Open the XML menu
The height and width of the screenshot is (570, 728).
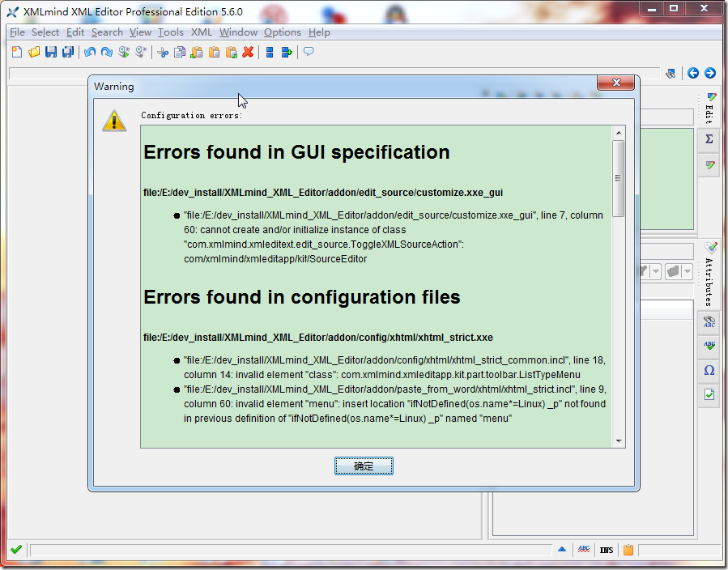click(x=202, y=32)
